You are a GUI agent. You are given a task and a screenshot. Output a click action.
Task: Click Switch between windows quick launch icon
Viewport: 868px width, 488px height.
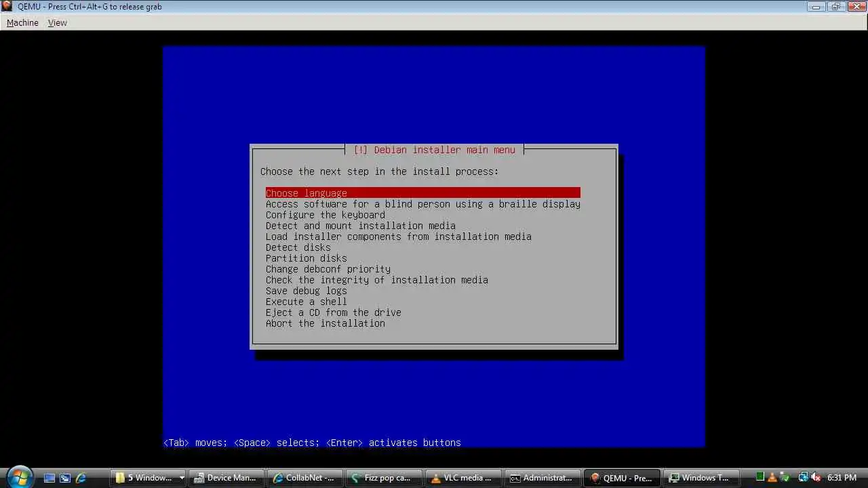[x=65, y=478]
